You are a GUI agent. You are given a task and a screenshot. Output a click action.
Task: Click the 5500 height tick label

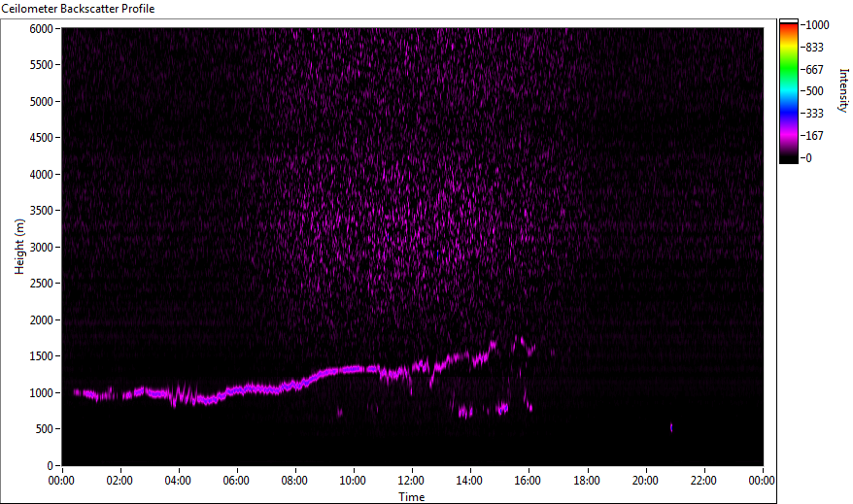[x=42, y=65]
